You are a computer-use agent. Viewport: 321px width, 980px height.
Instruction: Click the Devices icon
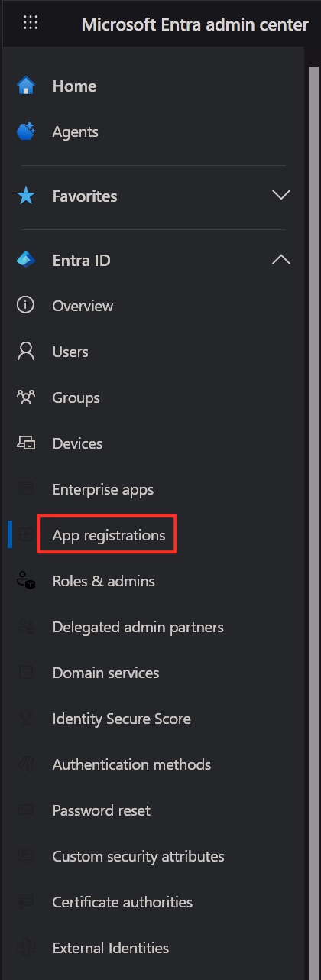coord(26,443)
